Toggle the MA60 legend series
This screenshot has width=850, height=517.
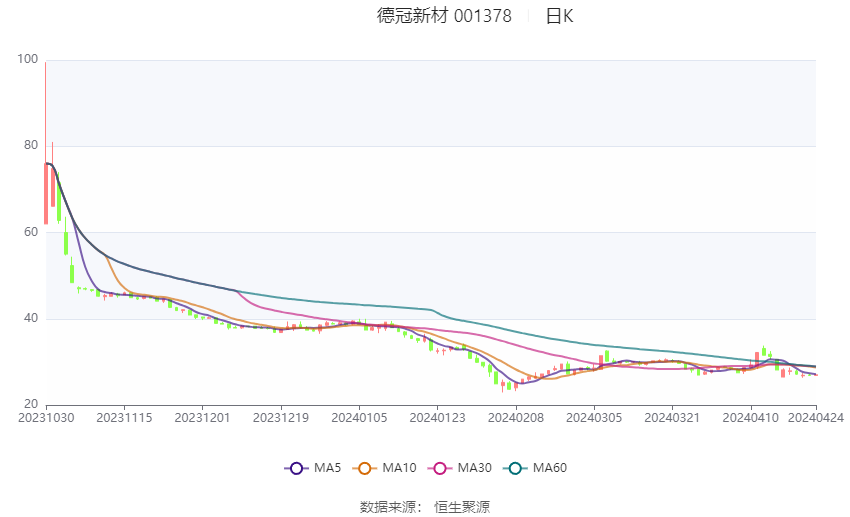[x=535, y=468]
